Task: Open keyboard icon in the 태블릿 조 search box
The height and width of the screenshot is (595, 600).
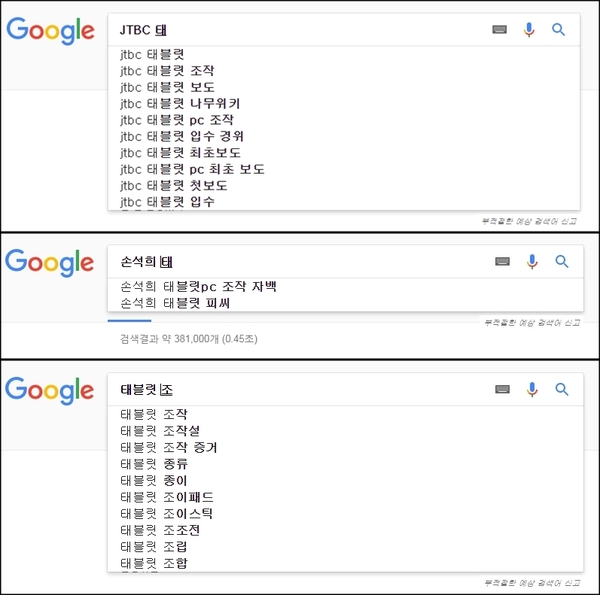Action: point(502,389)
